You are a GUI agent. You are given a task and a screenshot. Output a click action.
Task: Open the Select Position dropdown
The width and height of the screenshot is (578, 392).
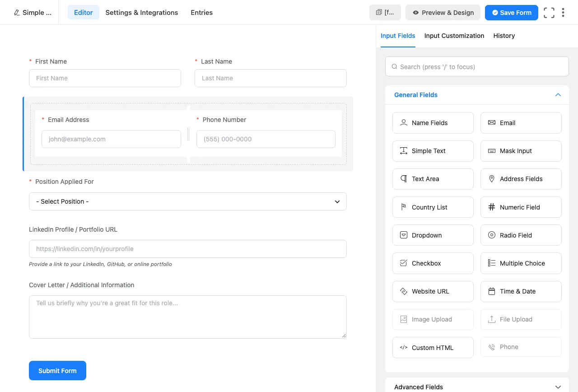click(x=188, y=201)
